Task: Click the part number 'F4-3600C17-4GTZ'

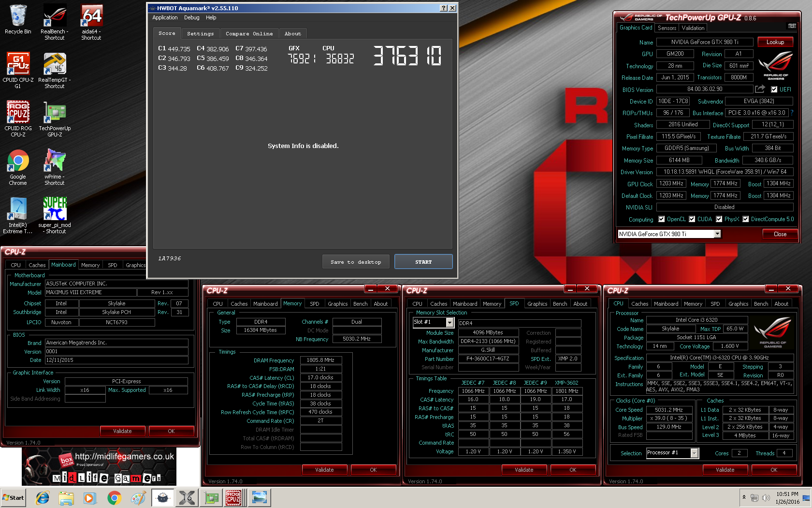Action: point(488,359)
